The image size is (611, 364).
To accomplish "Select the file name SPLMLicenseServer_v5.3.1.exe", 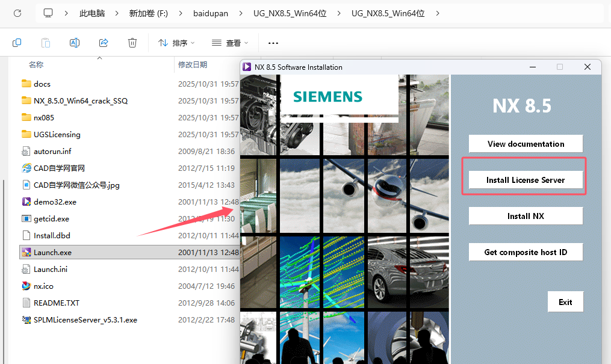I will (x=85, y=320).
